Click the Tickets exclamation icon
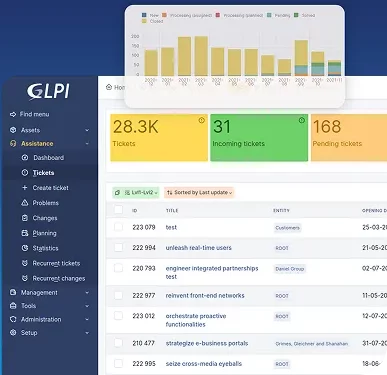The image size is (387, 375). click(x=25, y=173)
